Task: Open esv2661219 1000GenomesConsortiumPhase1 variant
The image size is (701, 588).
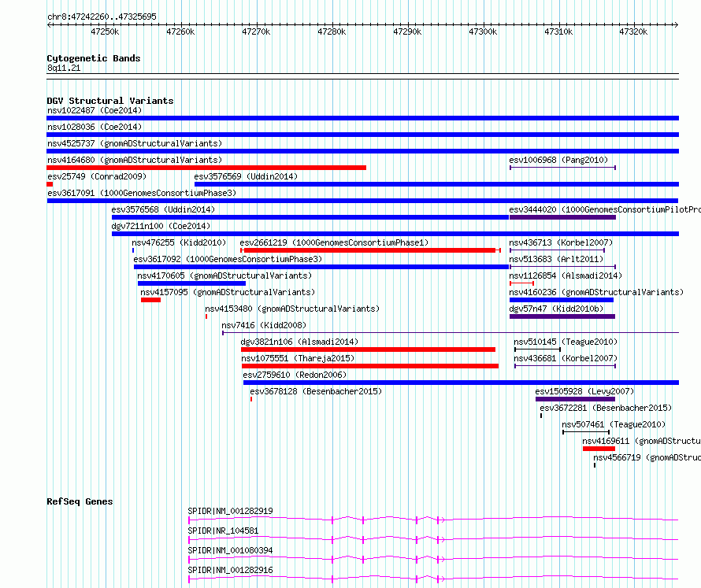Action: pyautogui.click(x=370, y=250)
